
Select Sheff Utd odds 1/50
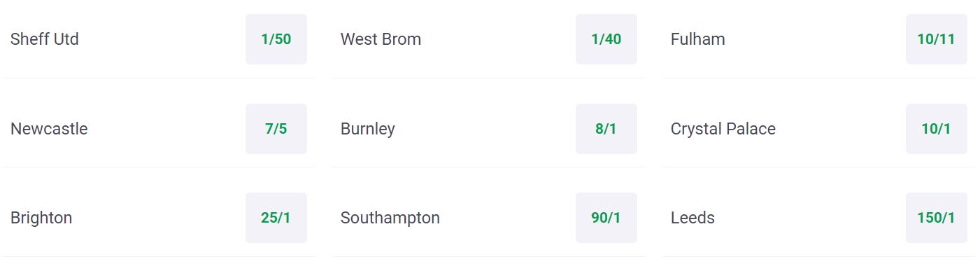(x=276, y=39)
